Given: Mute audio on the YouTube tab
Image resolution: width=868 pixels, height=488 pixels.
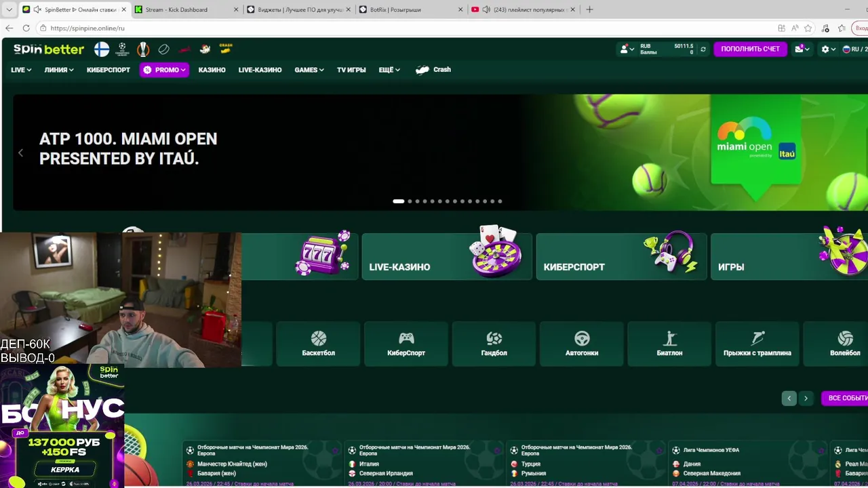Looking at the screenshot, I should [x=486, y=9].
